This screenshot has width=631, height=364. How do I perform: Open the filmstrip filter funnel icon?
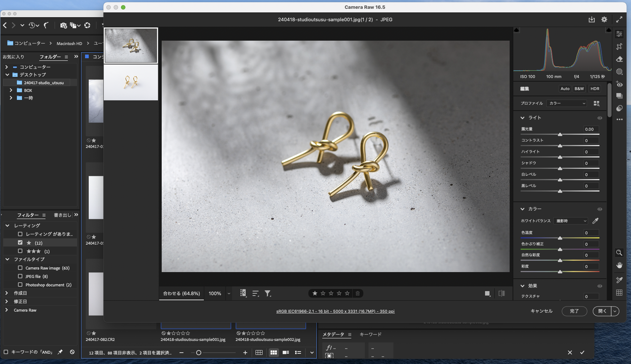(x=268, y=293)
